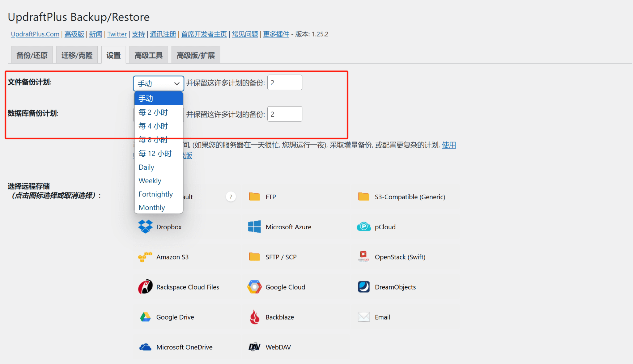Screen dimensions: 633x364
Task: Pick the Daily schedule option
Action: click(159, 167)
